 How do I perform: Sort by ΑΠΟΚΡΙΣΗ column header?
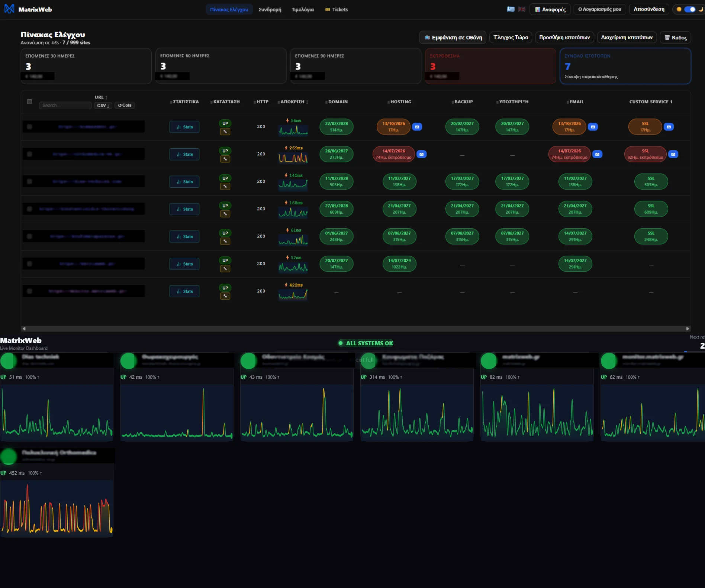coord(293,102)
